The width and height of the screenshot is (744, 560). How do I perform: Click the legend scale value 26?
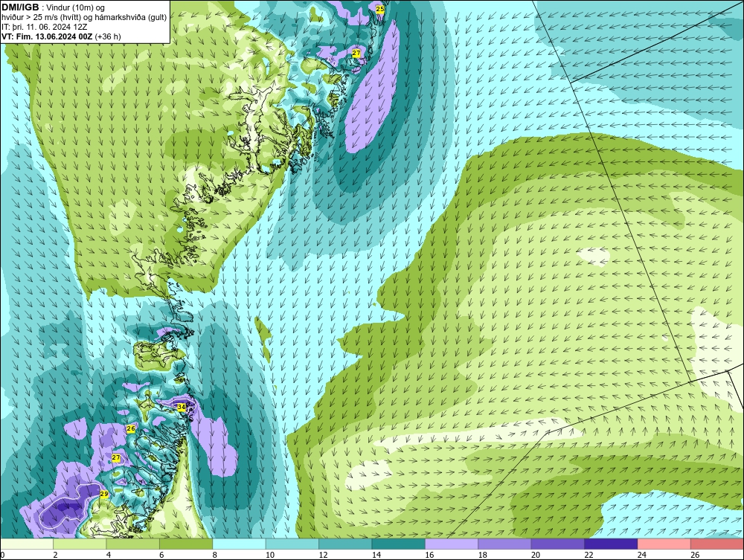point(695,556)
